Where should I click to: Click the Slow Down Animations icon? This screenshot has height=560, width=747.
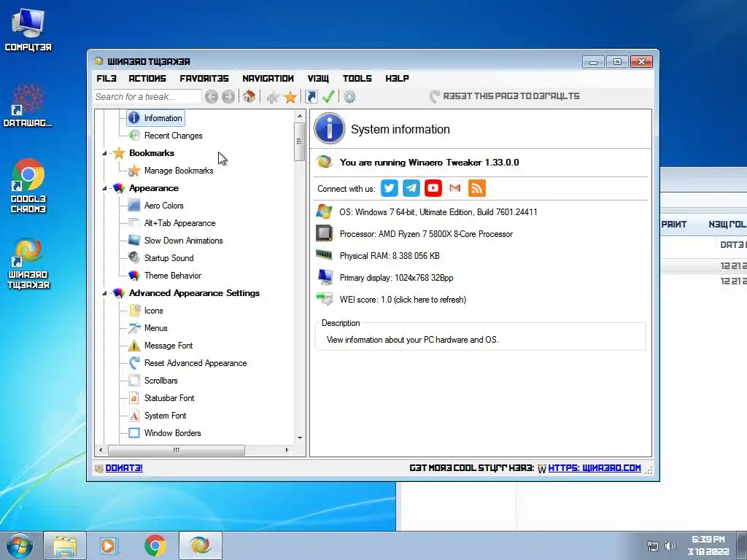coord(134,241)
